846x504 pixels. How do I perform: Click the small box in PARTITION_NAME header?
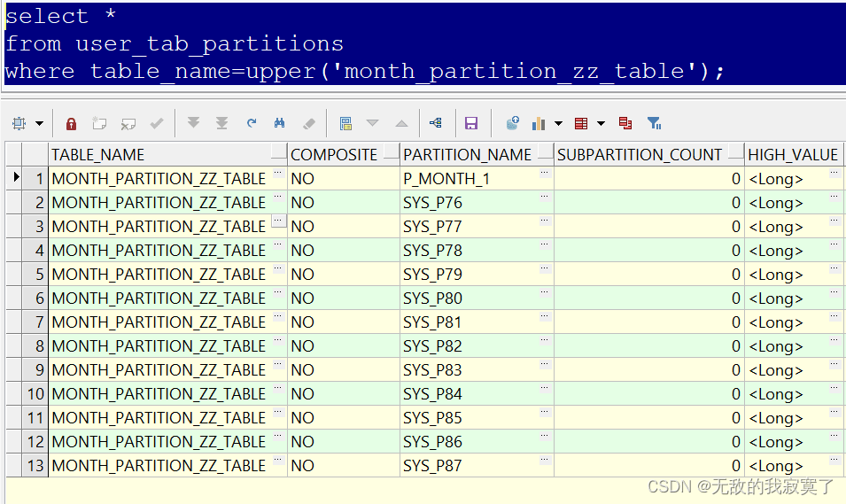pyautogui.click(x=546, y=151)
